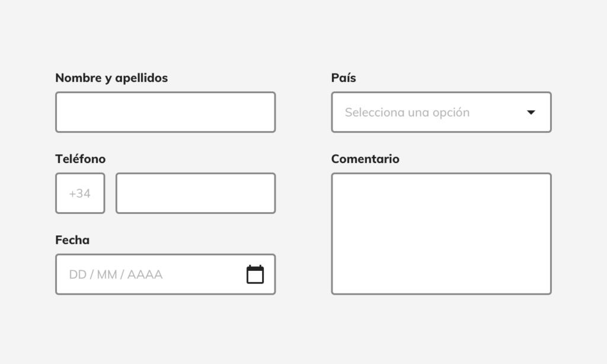607x364 pixels.
Task: Click into the phone number input field
Action: tap(196, 193)
